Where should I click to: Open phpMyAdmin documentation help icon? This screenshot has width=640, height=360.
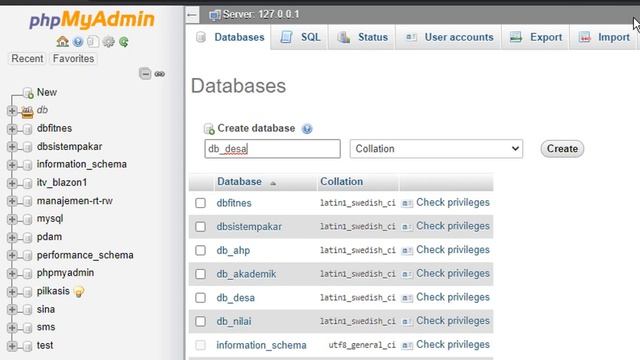[78, 42]
